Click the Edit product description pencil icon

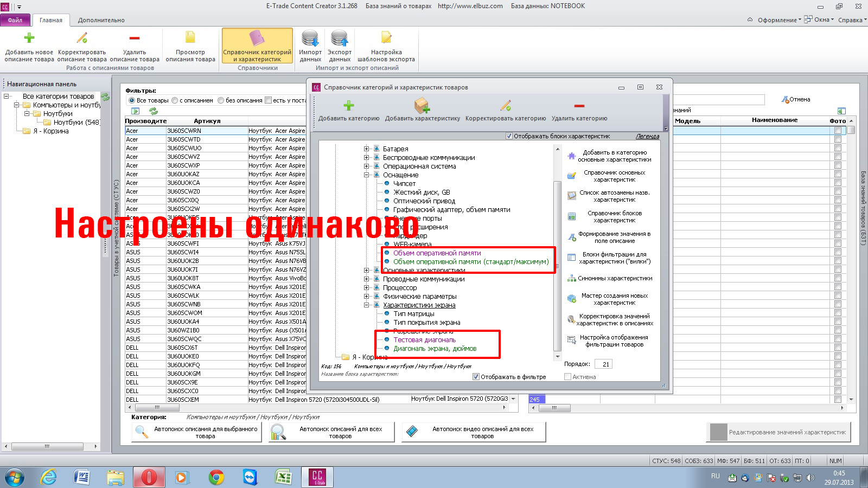(82, 38)
